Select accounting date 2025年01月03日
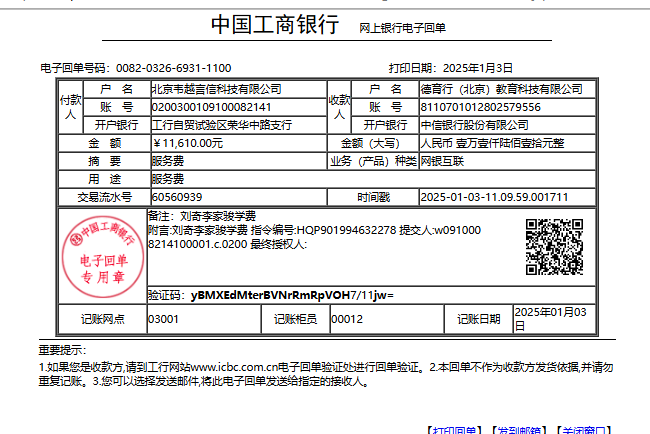 coord(551,319)
